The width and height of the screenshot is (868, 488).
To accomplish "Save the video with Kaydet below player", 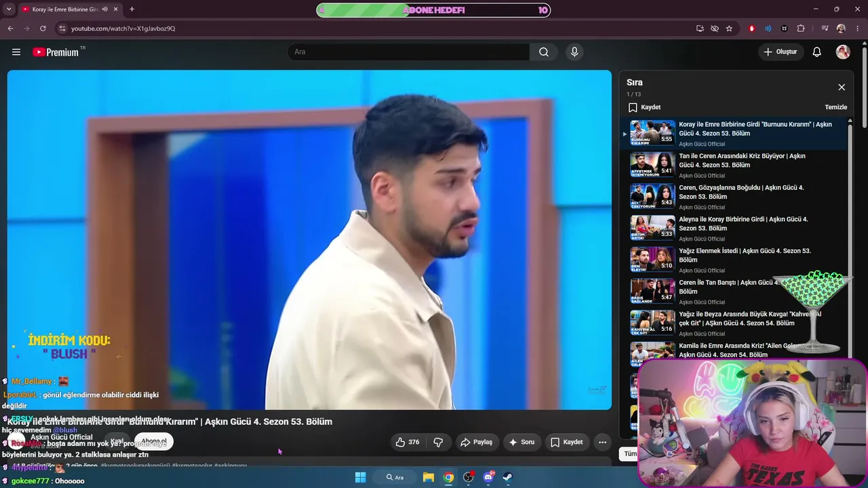I will (x=567, y=442).
